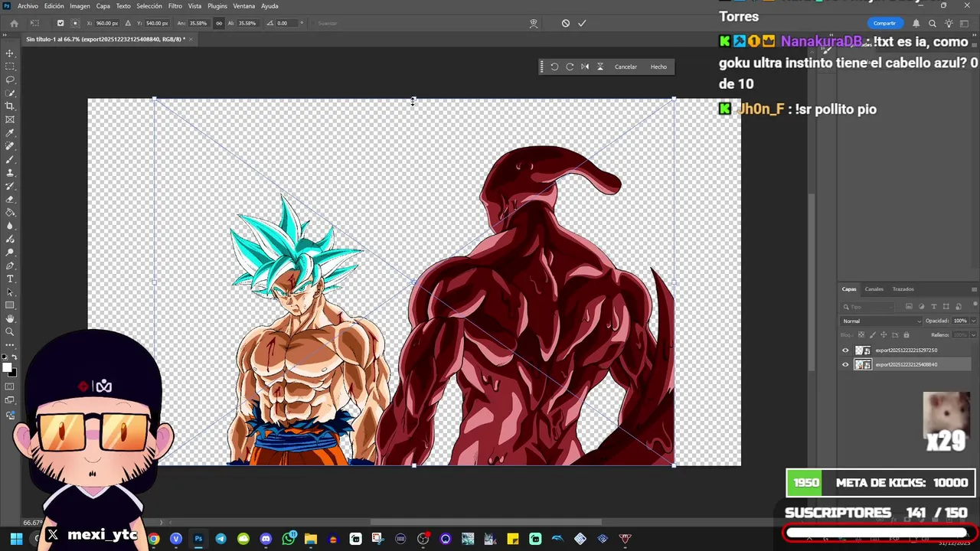
Task: Select the Eraser tool
Action: 10,199
